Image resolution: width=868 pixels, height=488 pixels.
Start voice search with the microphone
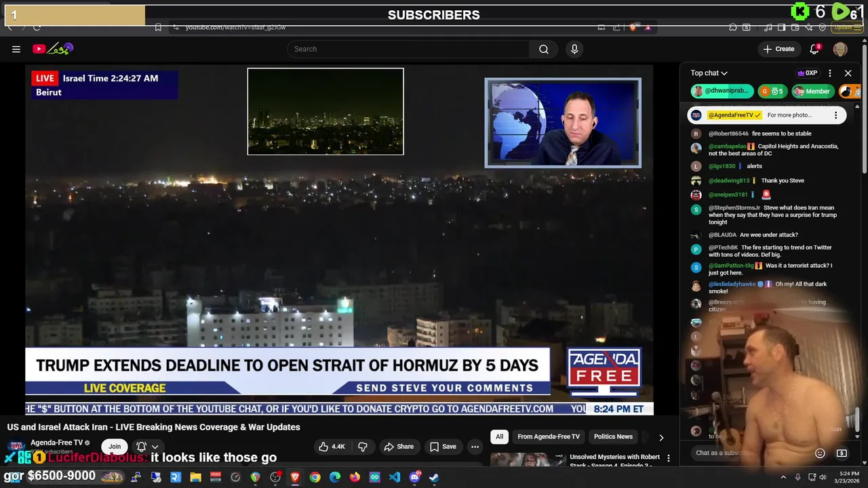[574, 49]
